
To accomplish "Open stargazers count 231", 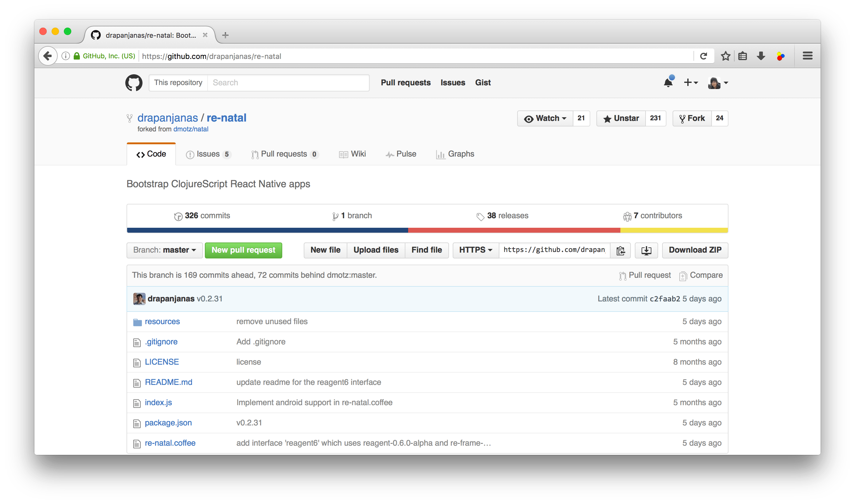I will point(655,118).
